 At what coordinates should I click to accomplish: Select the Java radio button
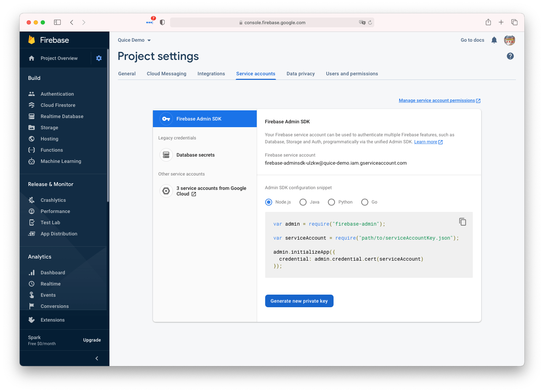[x=303, y=202]
